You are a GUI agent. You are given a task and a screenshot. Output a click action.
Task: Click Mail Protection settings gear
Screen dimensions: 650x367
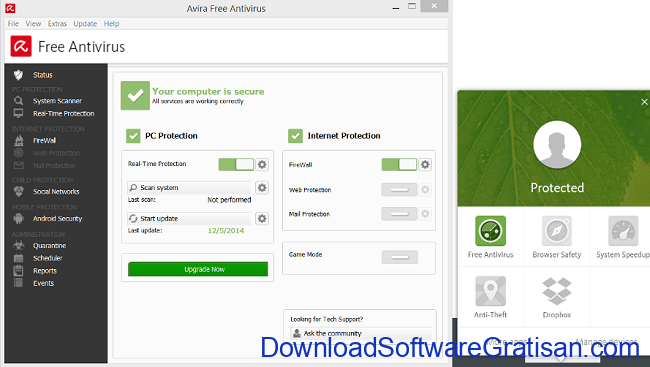point(425,214)
